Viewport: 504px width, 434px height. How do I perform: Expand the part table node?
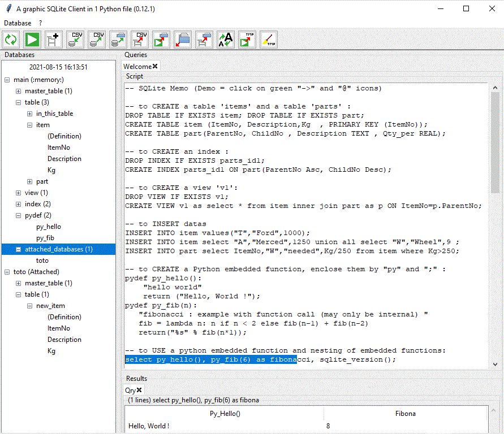tap(30, 181)
